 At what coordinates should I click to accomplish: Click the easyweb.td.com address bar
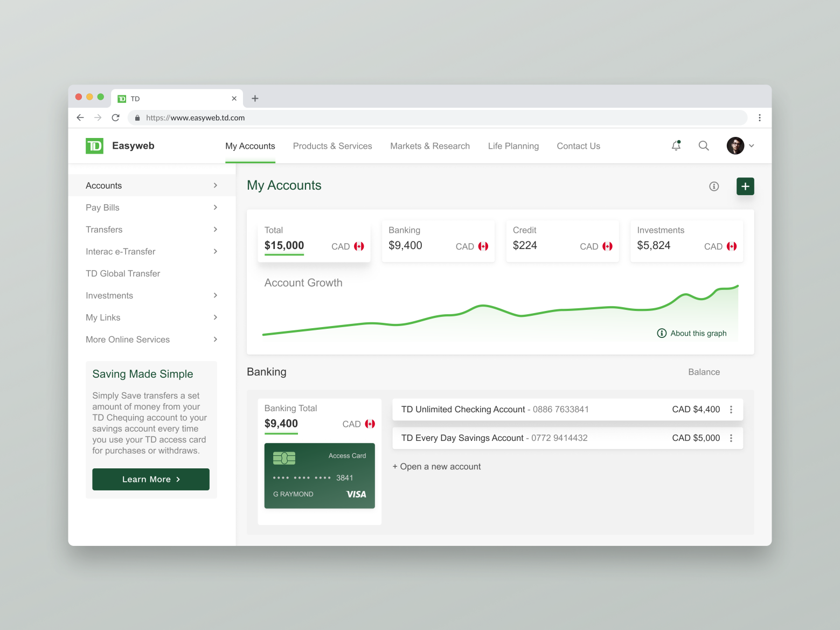coord(438,117)
